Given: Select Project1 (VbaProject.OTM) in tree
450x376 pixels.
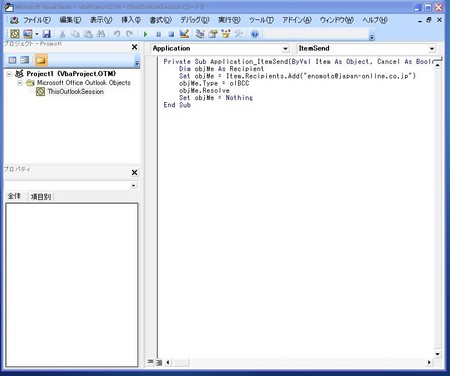Looking at the screenshot, I should (71, 74).
